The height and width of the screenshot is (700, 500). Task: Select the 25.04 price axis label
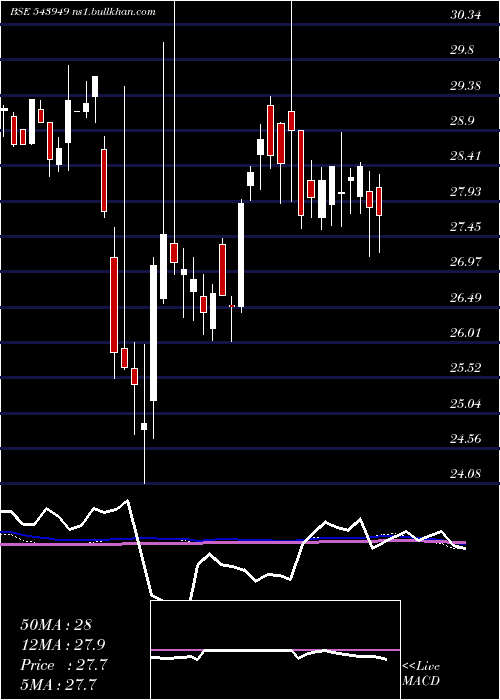(466, 403)
